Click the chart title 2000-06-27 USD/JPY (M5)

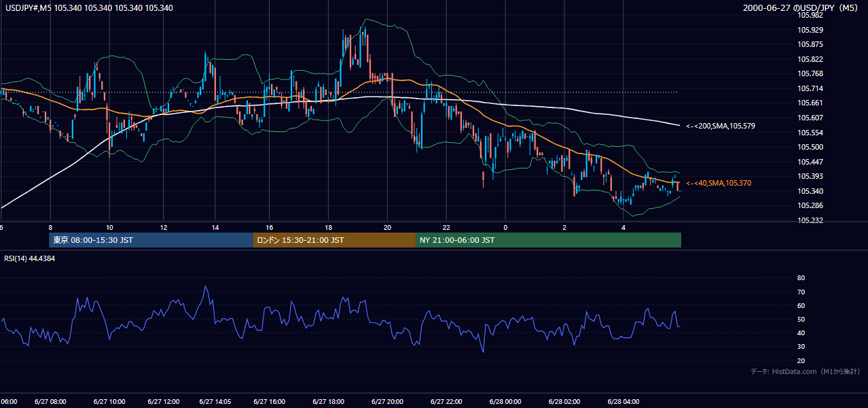pos(801,8)
